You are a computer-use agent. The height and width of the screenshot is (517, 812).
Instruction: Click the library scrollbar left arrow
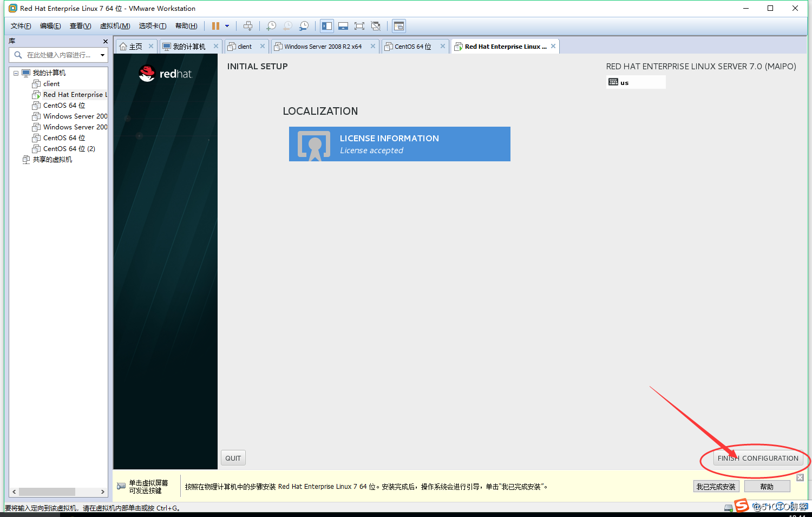pyautogui.click(x=15, y=492)
